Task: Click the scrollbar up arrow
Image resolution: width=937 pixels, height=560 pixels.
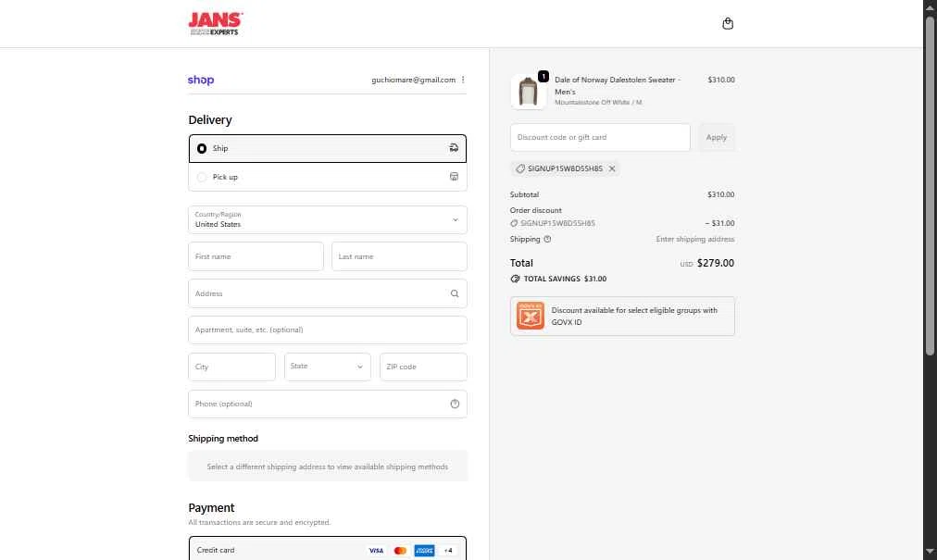Action: (x=930, y=7)
